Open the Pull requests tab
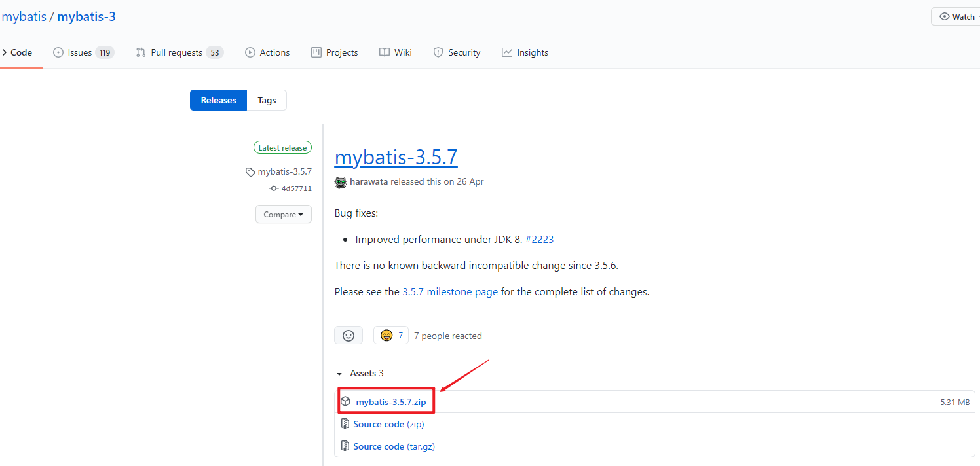This screenshot has height=466, width=980. point(179,52)
